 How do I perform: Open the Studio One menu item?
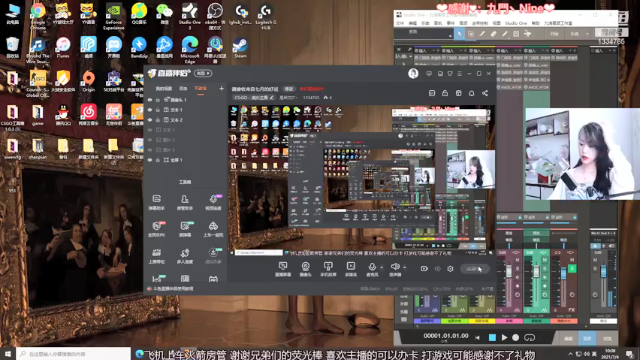516,23
